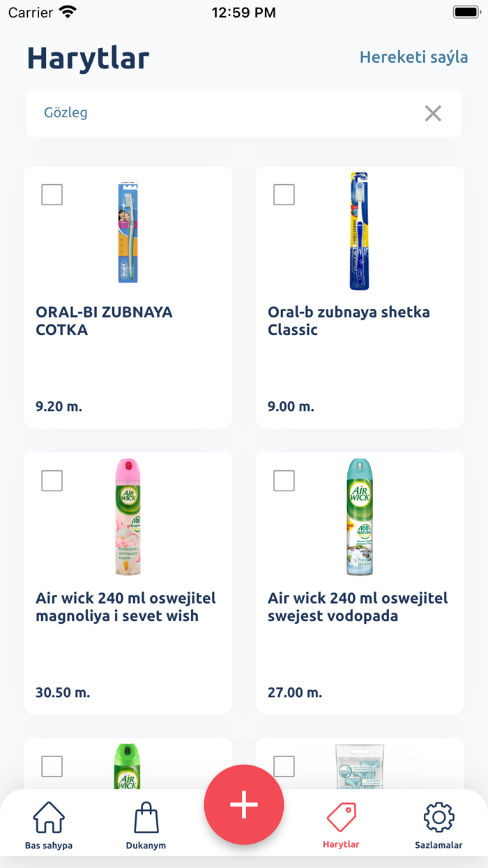Open the blue Oral-b Classic toothbrush image
This screenshot has height=868, width=488.
359,232
